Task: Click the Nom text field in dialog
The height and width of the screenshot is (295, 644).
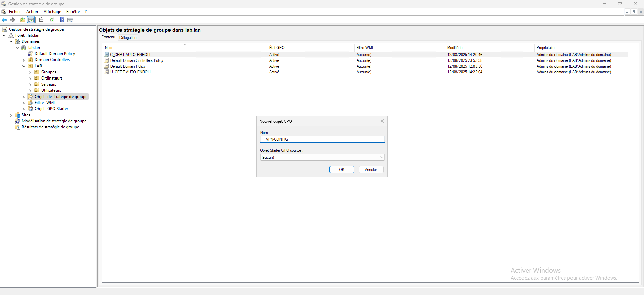Action: click(x=322, y=139)
